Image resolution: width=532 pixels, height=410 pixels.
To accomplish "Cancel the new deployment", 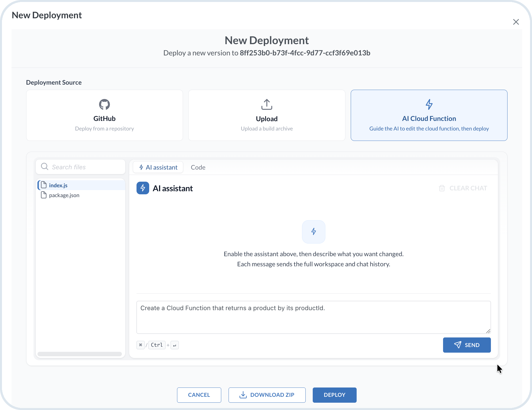I will coord(199,395).
